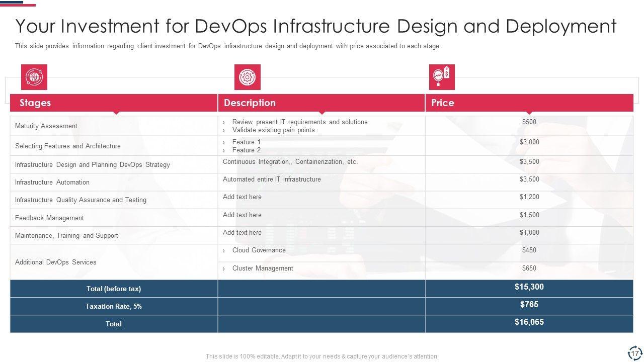
Task: Select the Price column header
Action: coord(443,103)
